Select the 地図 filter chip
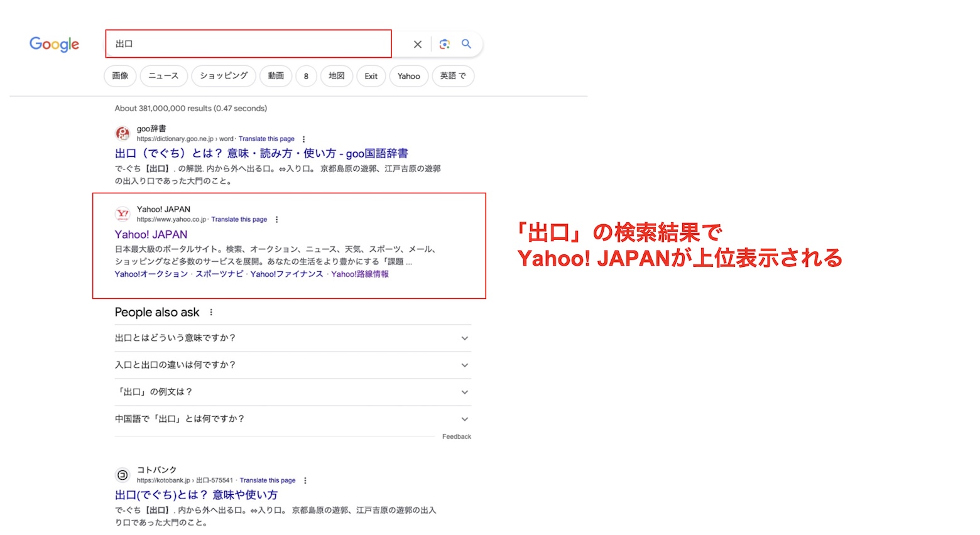Viewport: 980px width, 535px height. pyautogui.click(x=337, y=76)
